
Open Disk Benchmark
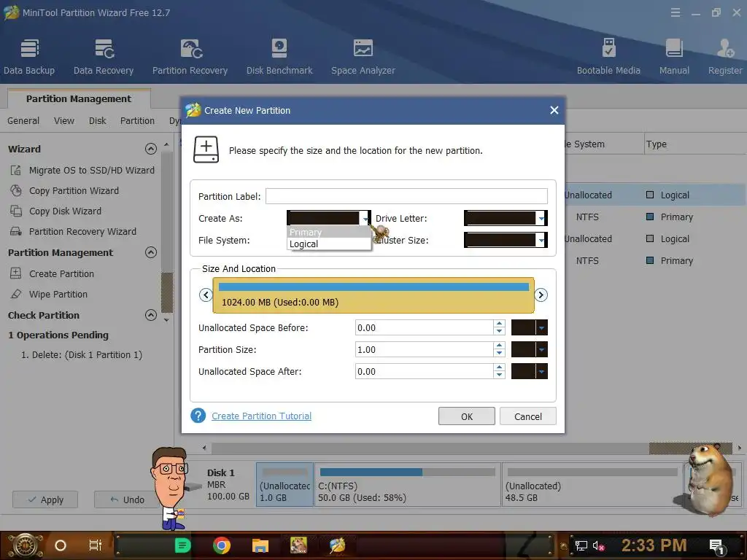click(x=279, y=57)
